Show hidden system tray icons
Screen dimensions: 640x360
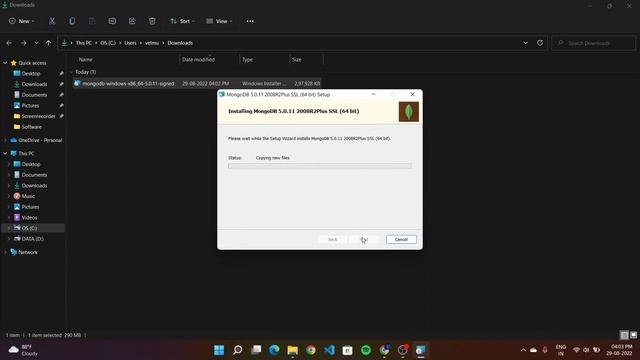(523, 350)
